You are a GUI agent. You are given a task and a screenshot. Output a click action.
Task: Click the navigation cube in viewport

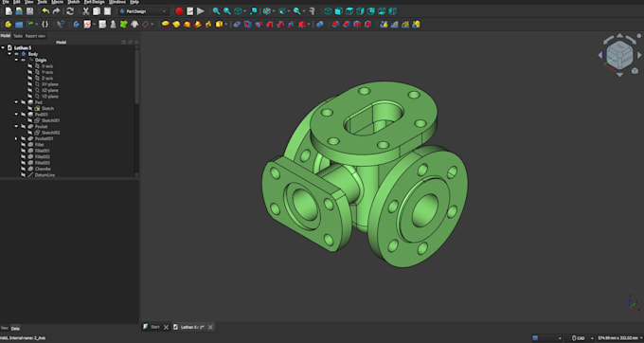click(x=619, y=55)
